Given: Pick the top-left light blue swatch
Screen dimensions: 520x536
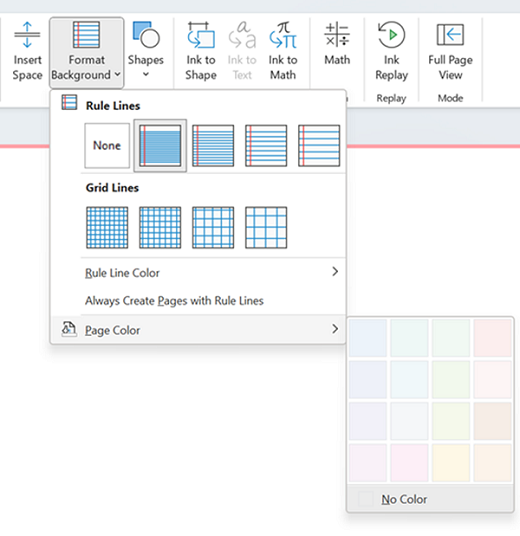Looking at the screenshot, I should [368, 338].
